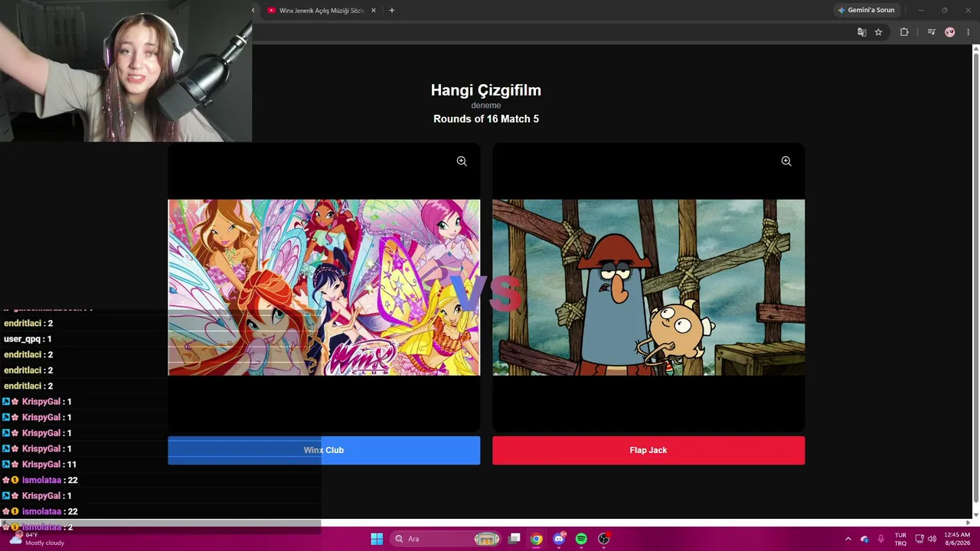
Task: Open the Extensions puzzle menu
Action: (904, 32)
